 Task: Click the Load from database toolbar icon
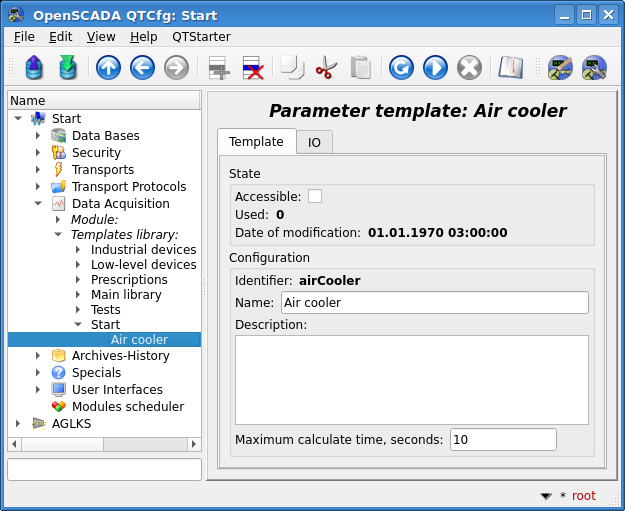35,68
